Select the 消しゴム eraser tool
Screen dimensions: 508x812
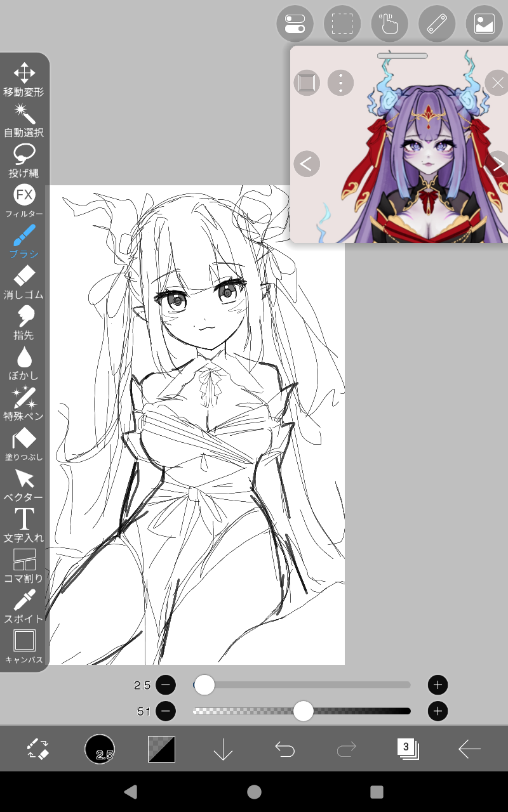(x=24, y=282)
